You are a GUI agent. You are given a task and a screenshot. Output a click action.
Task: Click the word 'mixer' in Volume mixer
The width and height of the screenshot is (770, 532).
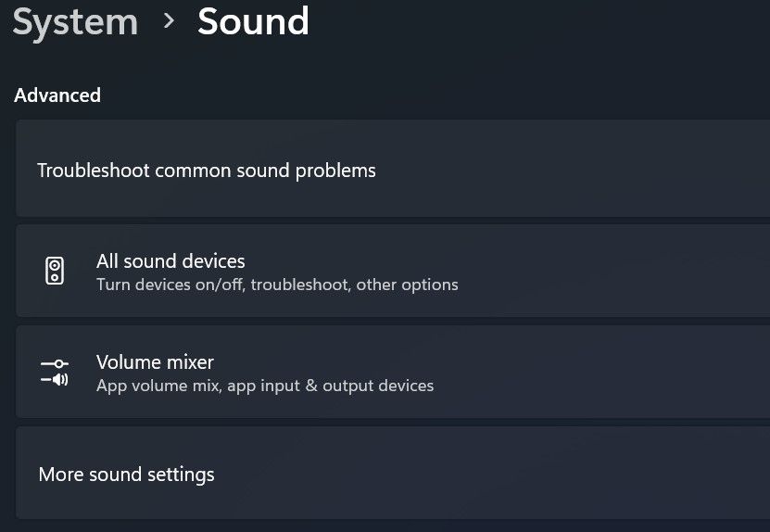pyautogui.click(x=188, y=362)
